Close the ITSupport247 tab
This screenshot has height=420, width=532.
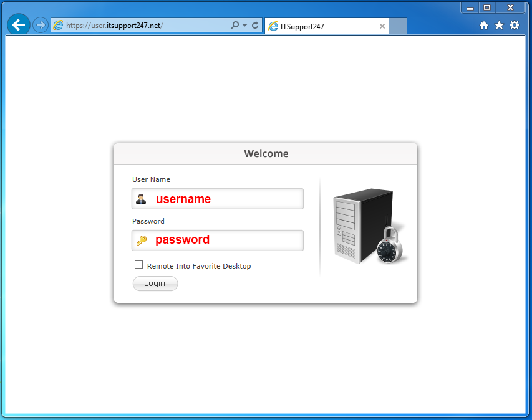point(382,26)
